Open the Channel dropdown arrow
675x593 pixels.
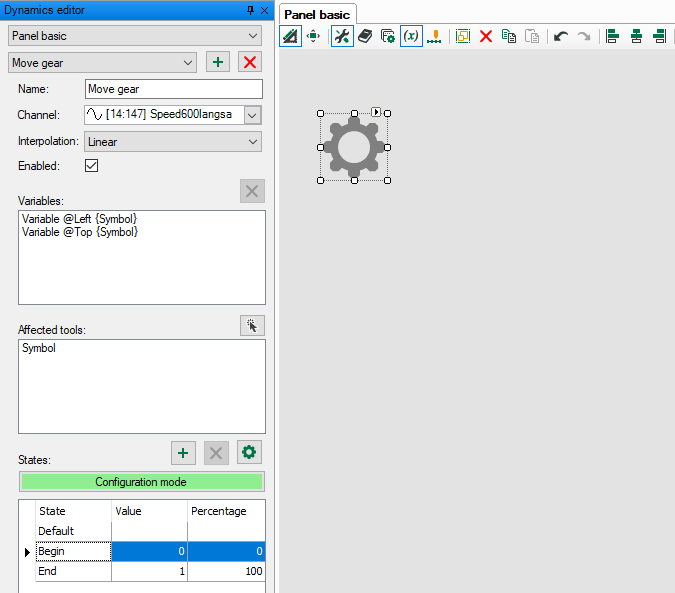coord(253,115)
